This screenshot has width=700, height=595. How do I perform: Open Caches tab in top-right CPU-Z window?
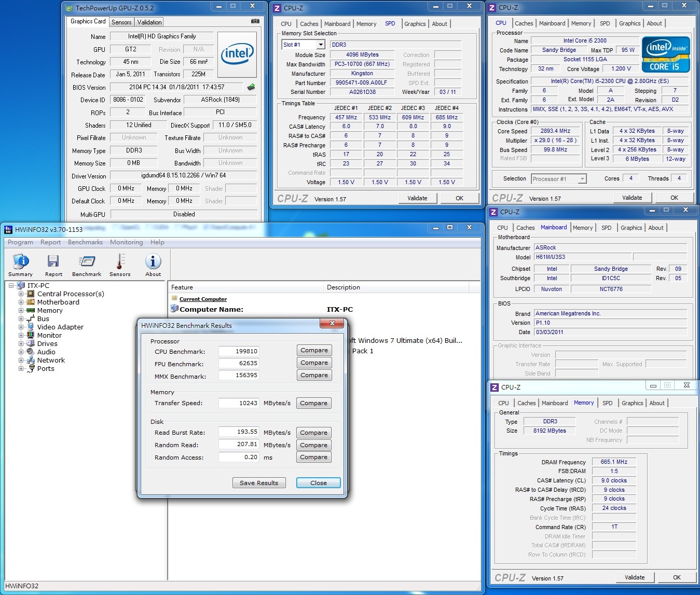click(x=524, y=23)
